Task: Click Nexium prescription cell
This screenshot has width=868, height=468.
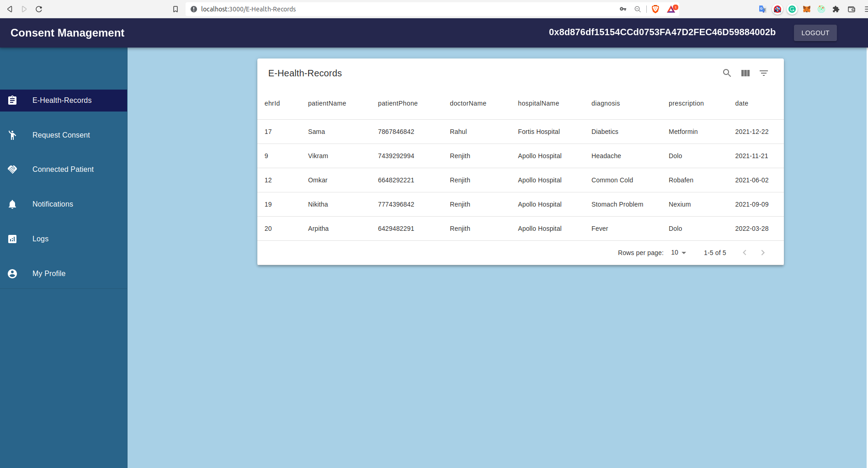Action: pyautogui.click(x=680, y=204)
